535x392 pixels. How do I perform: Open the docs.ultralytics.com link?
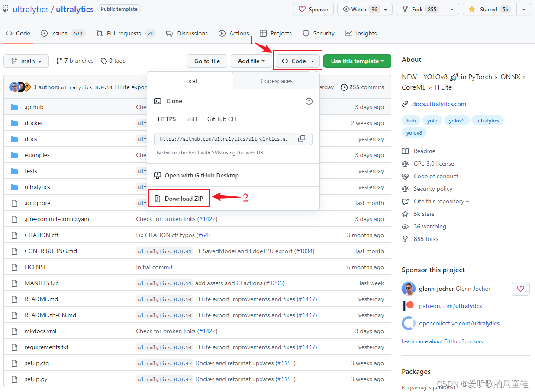[439, 104]
